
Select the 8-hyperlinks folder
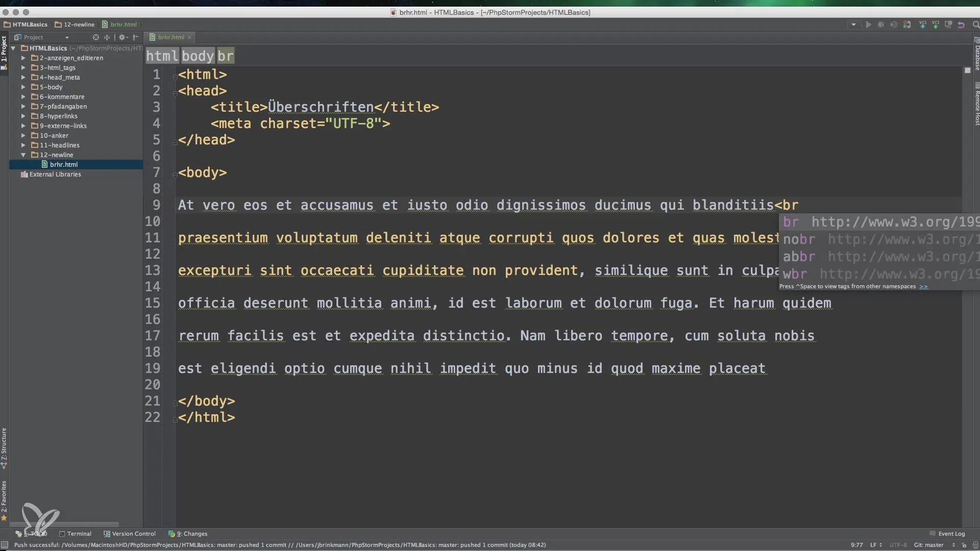[54, 116]
